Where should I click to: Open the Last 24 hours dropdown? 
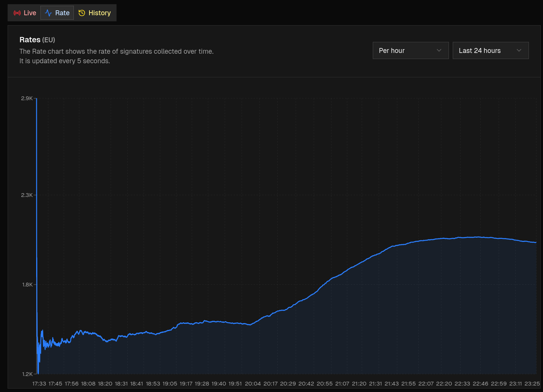pos(490,51)
